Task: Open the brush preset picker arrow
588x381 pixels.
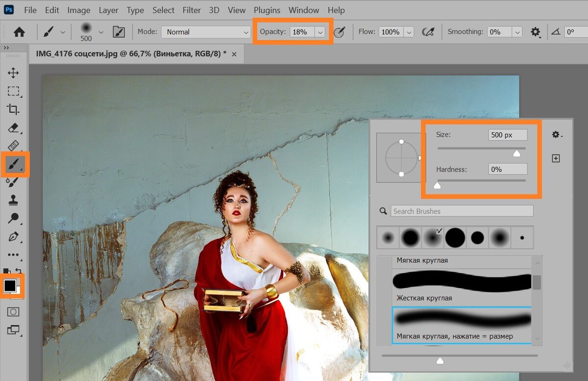Action: click(x=101, y=32)
